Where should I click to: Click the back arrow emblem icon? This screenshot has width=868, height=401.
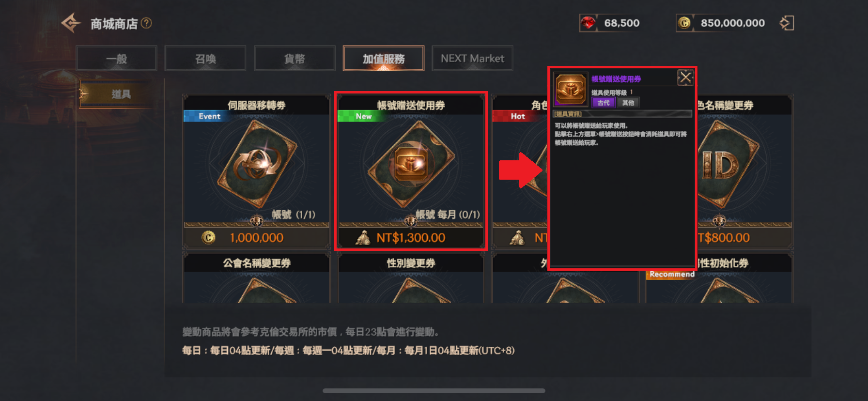[71, 23]
